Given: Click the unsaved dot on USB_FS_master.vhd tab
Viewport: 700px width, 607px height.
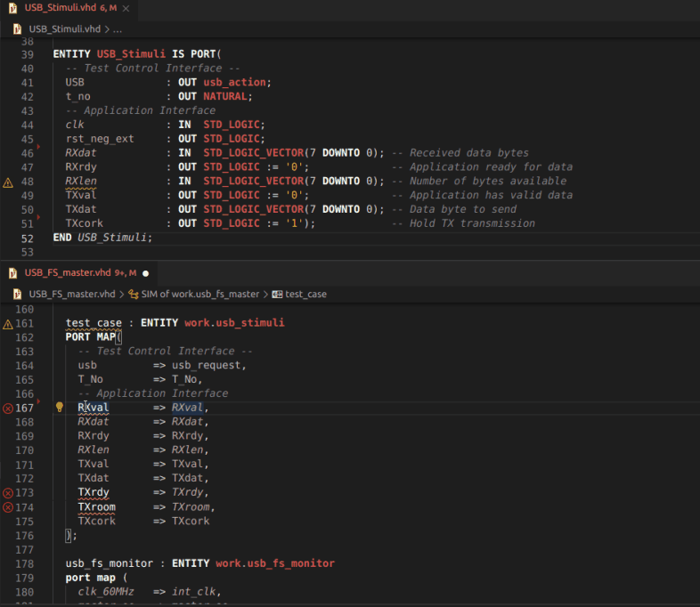Looking at the screenshot, I should click(x=145, y=273).
